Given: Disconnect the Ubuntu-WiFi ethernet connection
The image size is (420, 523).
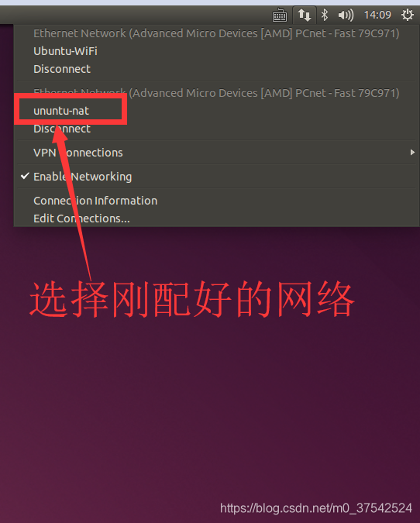Looking at the screenshot, I should (62, 69).
